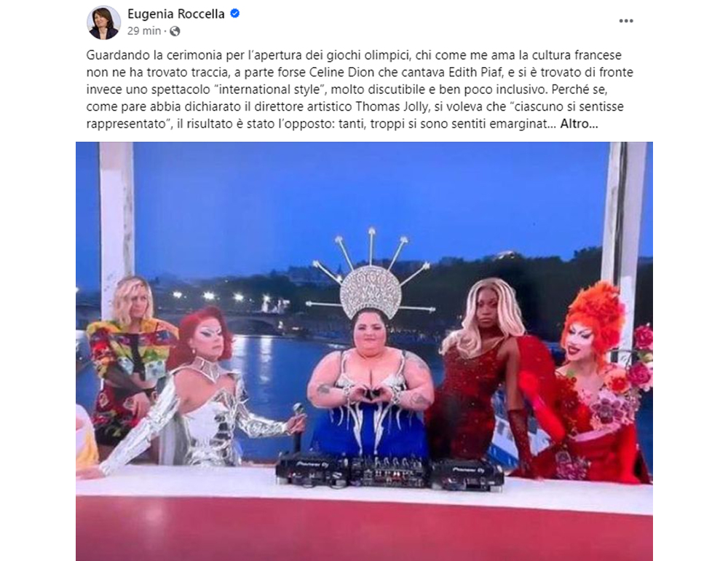Click the globe public-audience icon
Viewport: 728px width, 561px height.
[175, 31]
